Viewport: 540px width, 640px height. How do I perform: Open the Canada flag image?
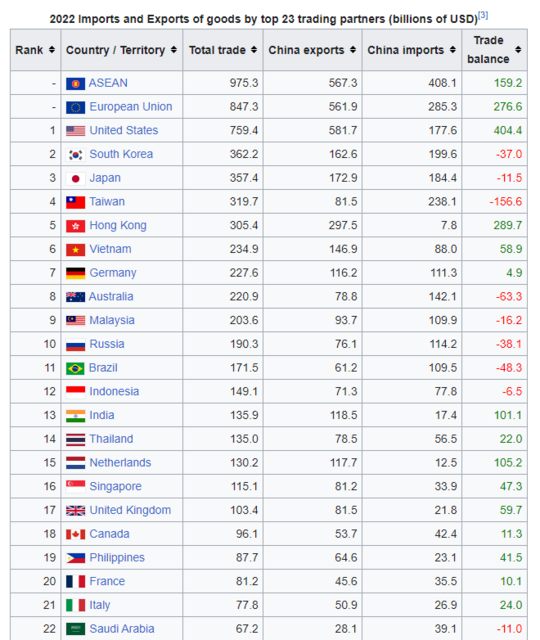[76, 534]
